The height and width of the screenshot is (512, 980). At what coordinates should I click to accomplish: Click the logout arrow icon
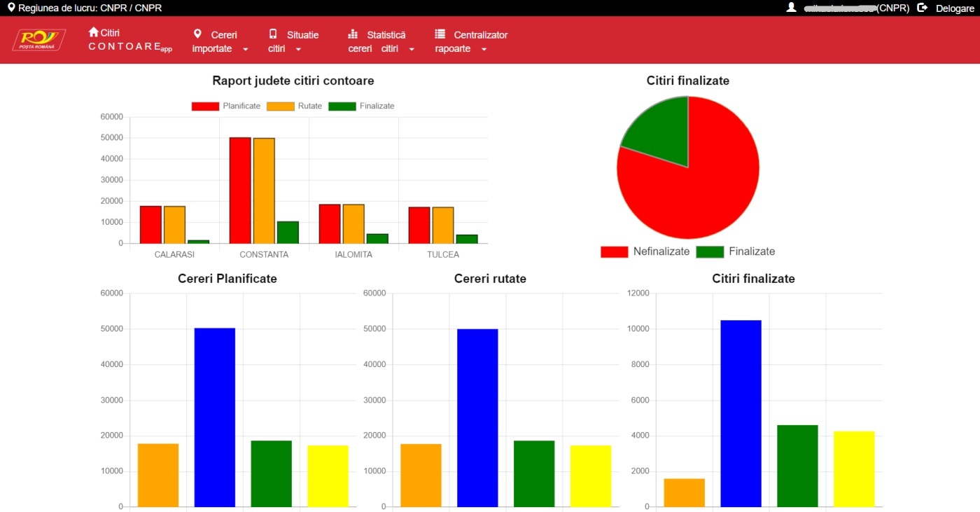[923, 8]
